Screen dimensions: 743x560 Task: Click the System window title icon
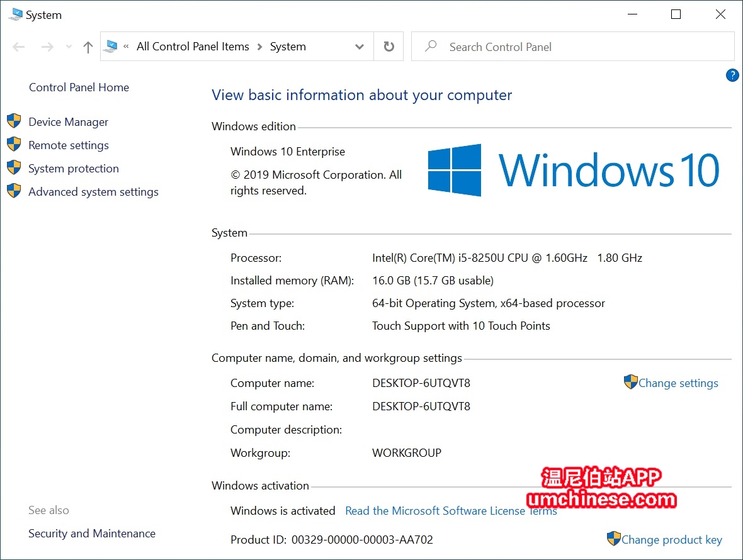coord(16,14)
